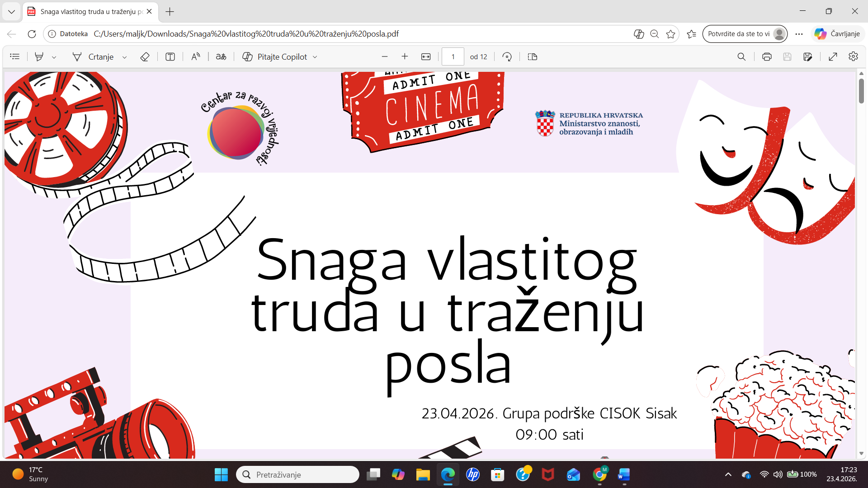This screenshot has height=488, width=868.
Task: Toggle fit to width view
Action: pyautogui.click(x=426, y=56)
